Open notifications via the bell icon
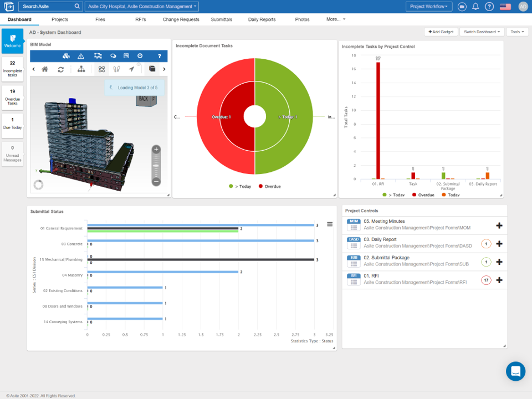The width and height of the screenshot is (532, 399). (477, 7)
